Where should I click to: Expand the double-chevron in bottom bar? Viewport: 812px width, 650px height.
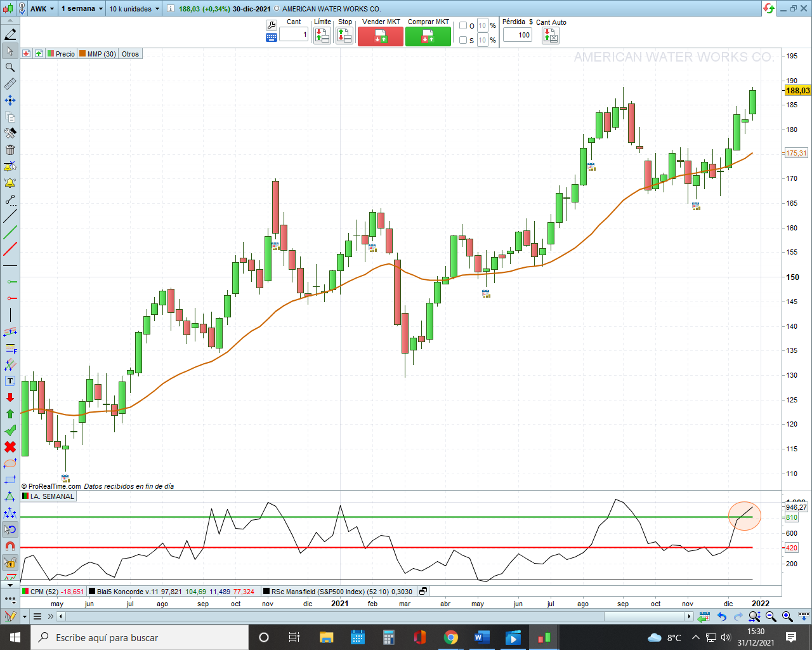click(51, 616)
